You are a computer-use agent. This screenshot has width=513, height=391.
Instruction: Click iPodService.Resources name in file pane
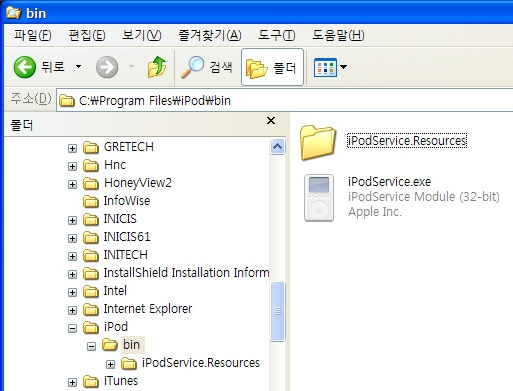click(x=407, y=140)
